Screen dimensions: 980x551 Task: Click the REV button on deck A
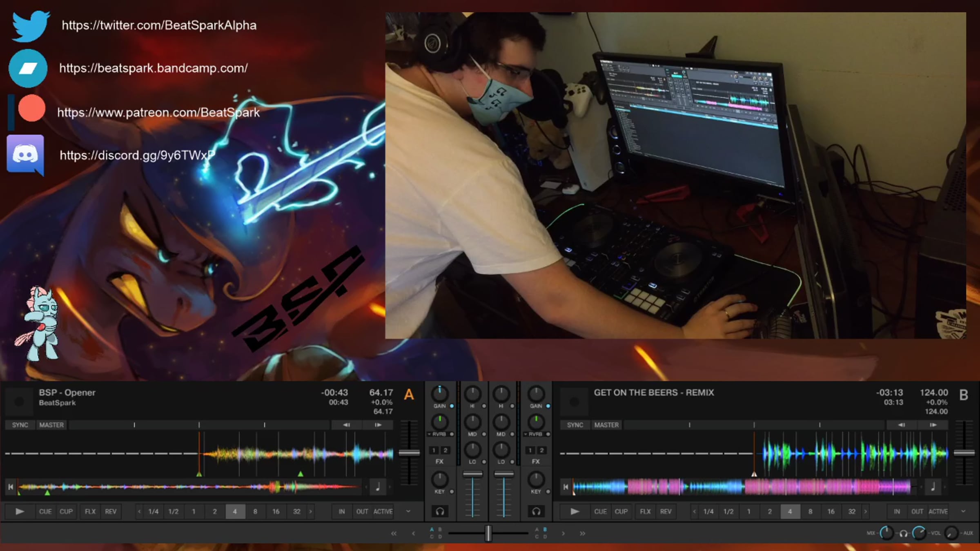click(111, 511)
